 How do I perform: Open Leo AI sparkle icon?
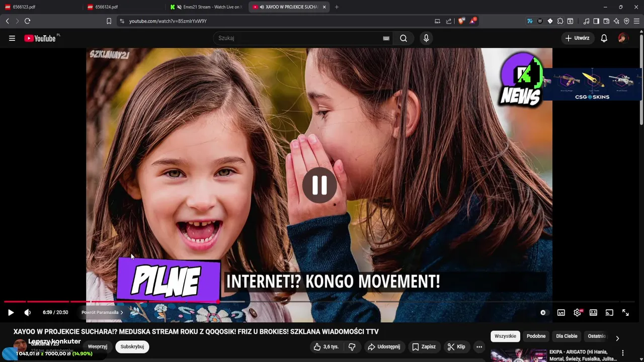tap(616, 21)
